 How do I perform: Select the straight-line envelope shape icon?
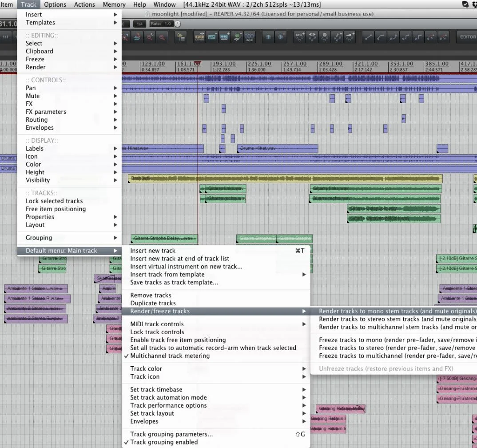pos(369,37)
